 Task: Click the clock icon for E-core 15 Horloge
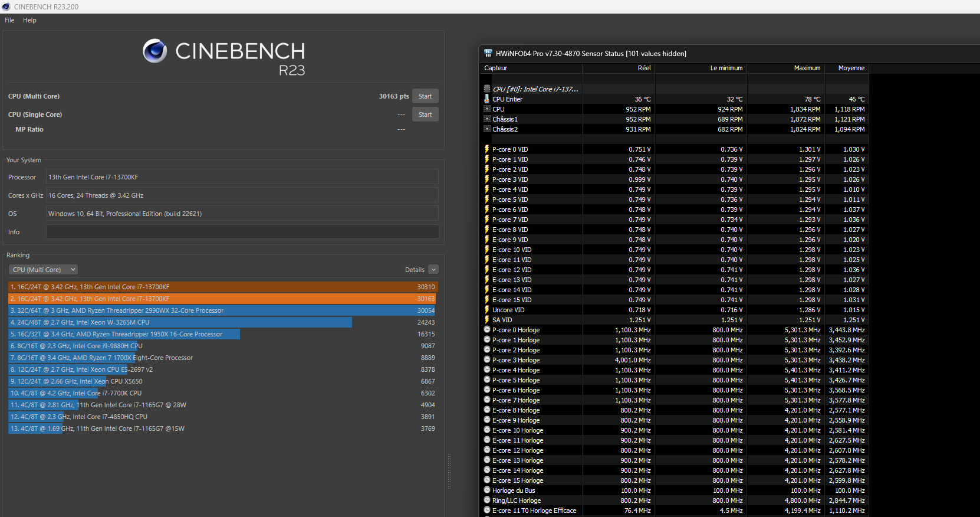[x=487, y=480]
